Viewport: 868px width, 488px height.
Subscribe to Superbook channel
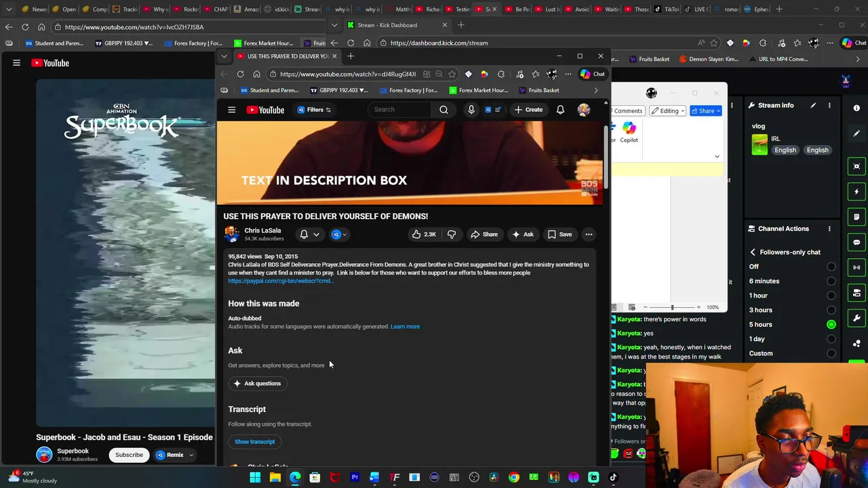point(129,455)
